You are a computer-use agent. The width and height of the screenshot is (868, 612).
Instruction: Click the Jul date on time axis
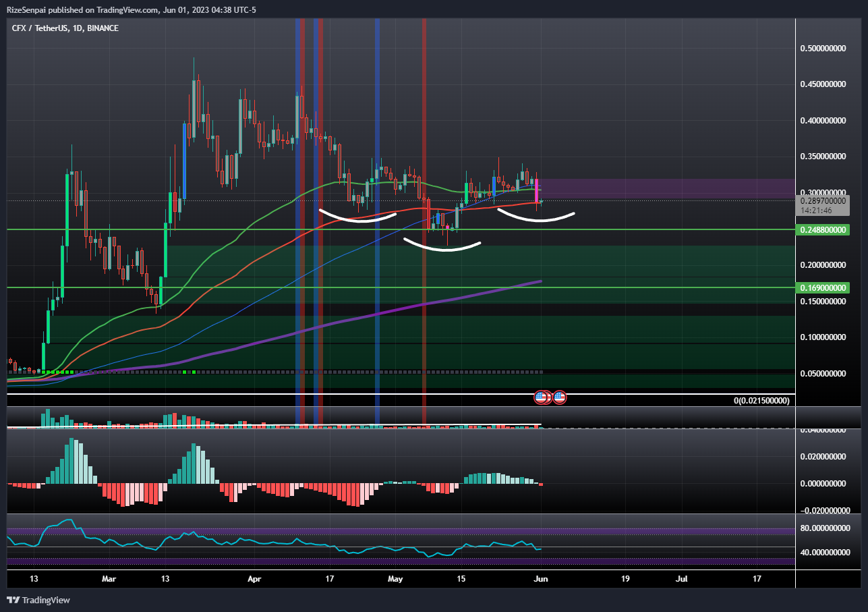(x=683, y=579)
